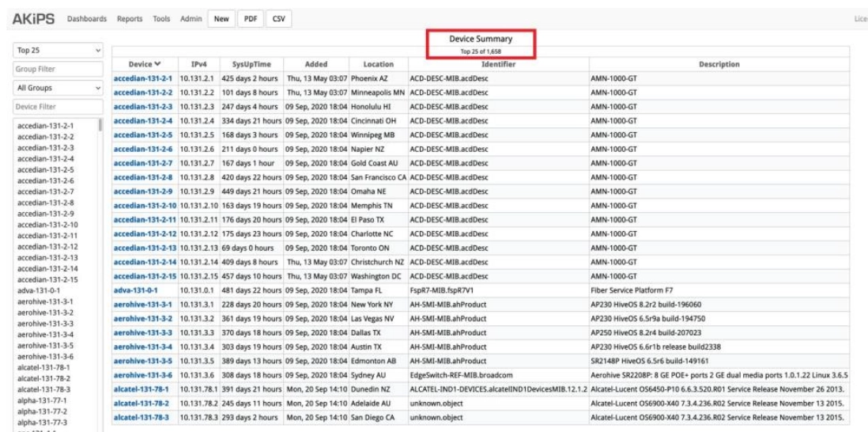
Task: Open the Tools menu
Action: (161, 19)
